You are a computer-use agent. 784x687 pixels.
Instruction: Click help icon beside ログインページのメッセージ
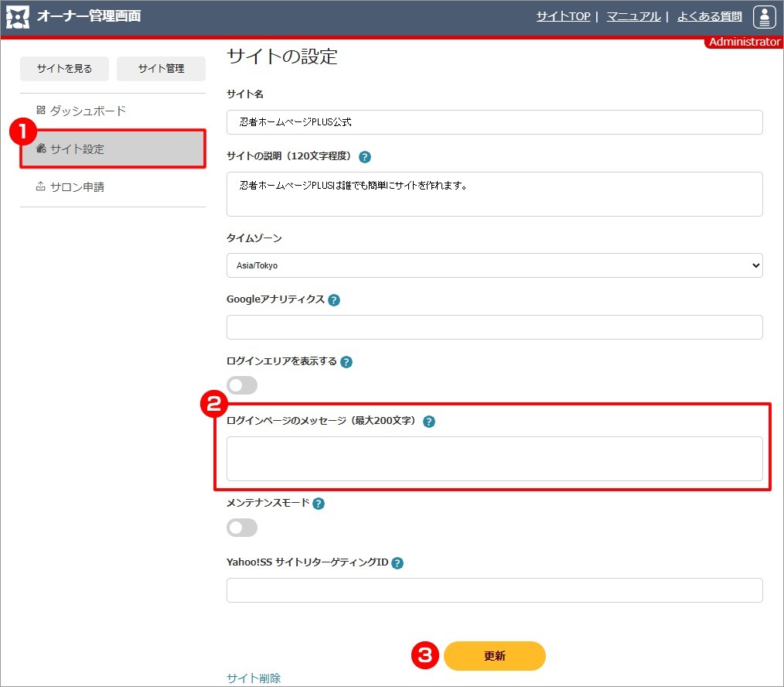pyautogui.click(x=429, y=422)
